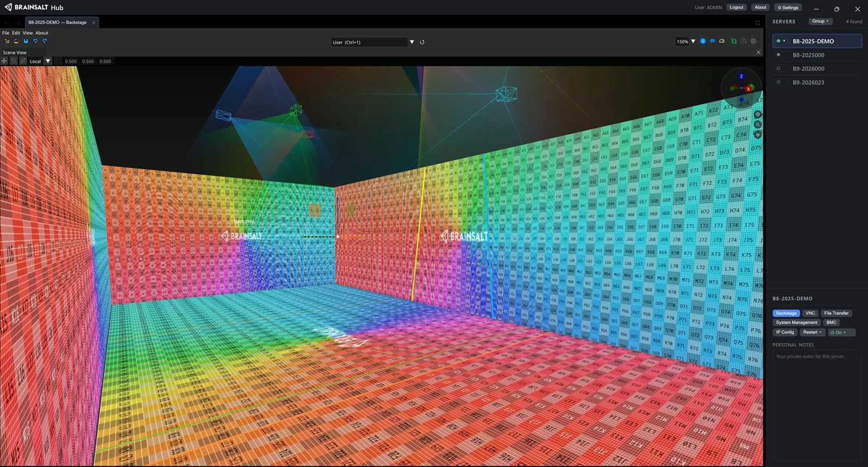Open the On power state dropdown

[841, 332]
